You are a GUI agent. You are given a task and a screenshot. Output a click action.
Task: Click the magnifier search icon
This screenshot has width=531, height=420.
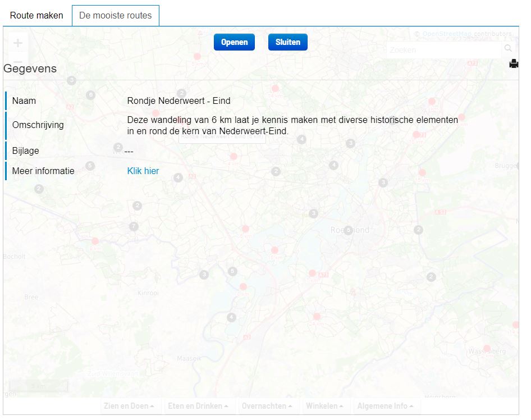pyautogui.click(x=508, y=49)
